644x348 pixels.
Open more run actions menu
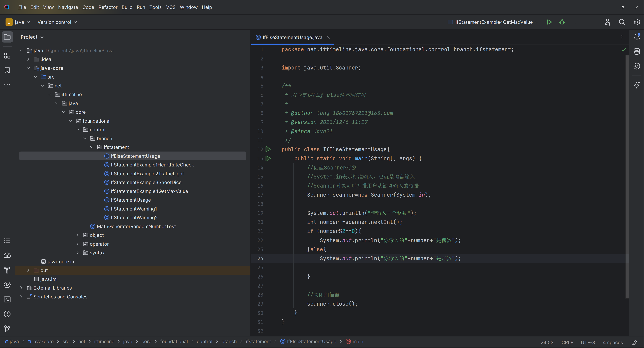pyautogui.click(x=575, y=22)
